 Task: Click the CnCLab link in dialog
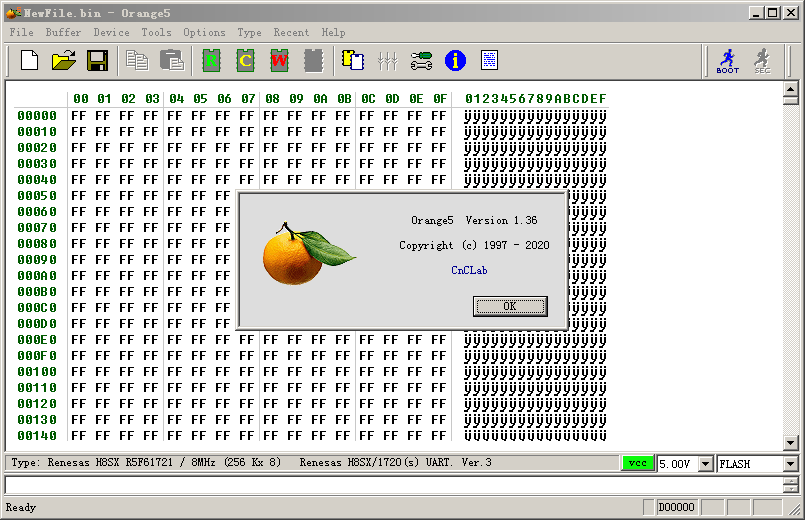click(469, 270)
